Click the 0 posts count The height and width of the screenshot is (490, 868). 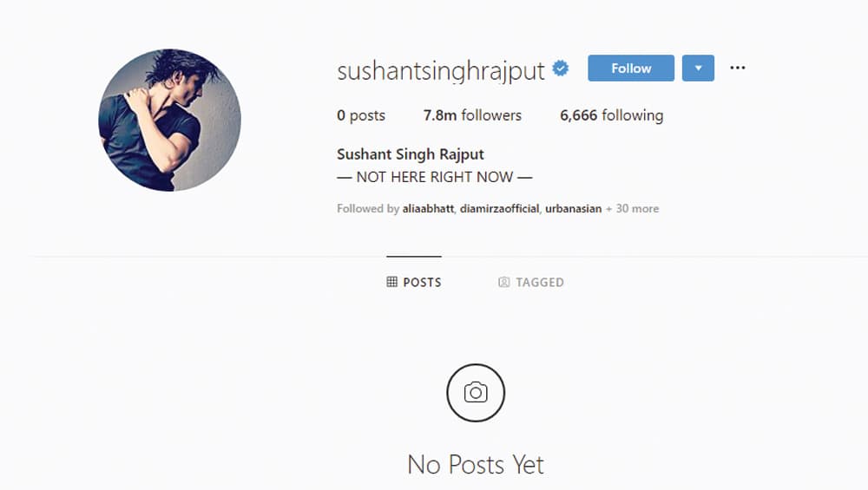[x=361, y=115]
